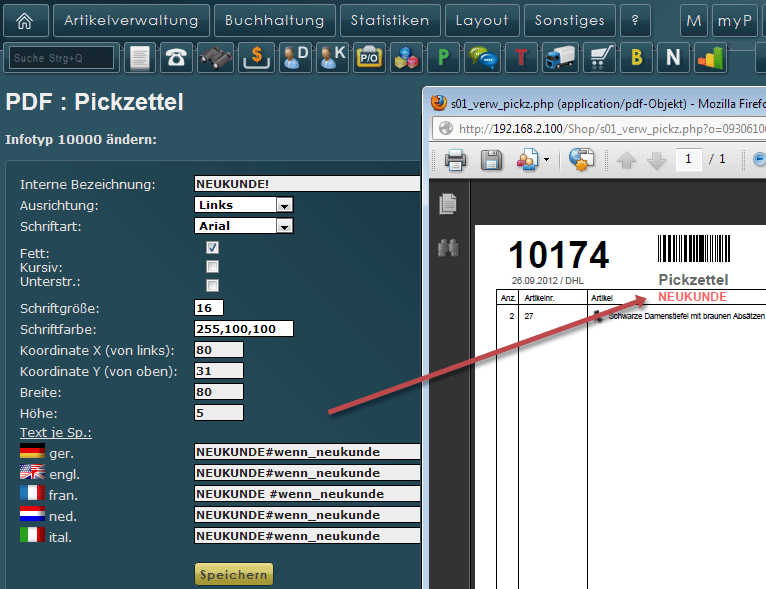
Task: Edit the German text field
Action: click(307, 452)
